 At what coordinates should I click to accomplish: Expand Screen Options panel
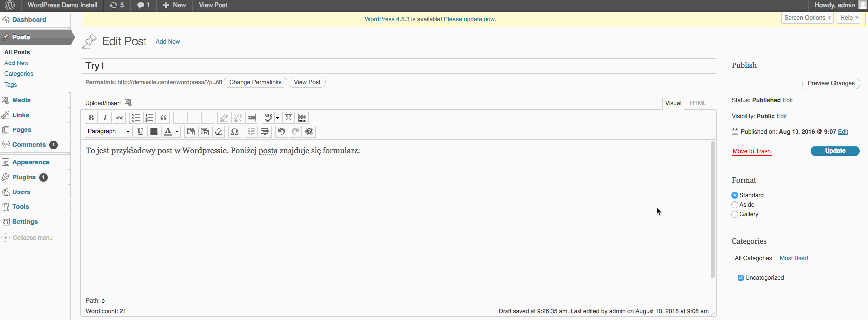coord(807,18)
